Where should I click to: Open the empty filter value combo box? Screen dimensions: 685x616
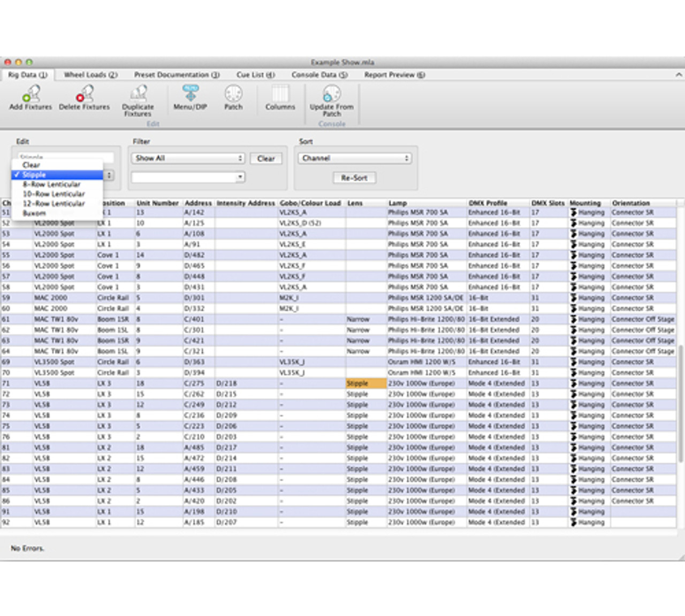[x=188, y=177]
